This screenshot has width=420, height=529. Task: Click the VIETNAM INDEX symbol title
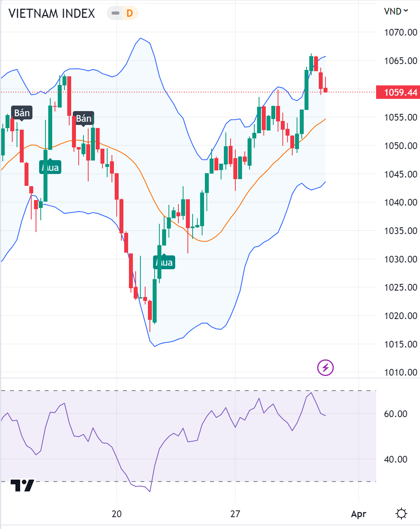coord(52,13)
